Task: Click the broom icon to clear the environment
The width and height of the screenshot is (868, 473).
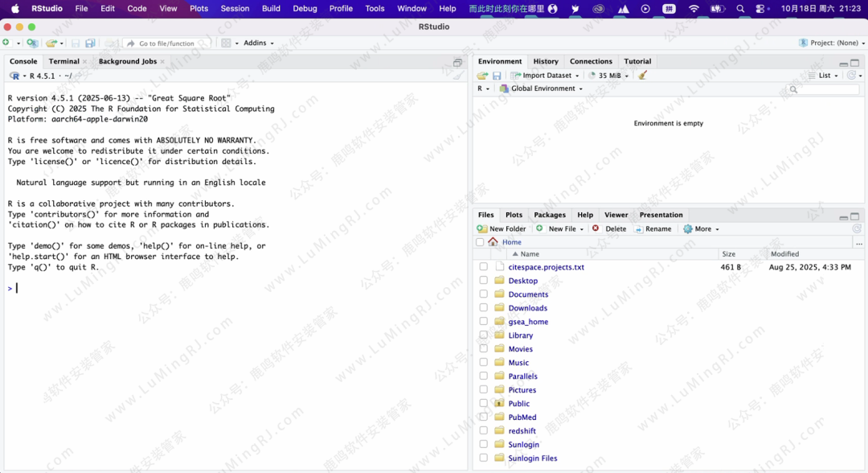Action: pyautogui.click(x=642, y=76)
